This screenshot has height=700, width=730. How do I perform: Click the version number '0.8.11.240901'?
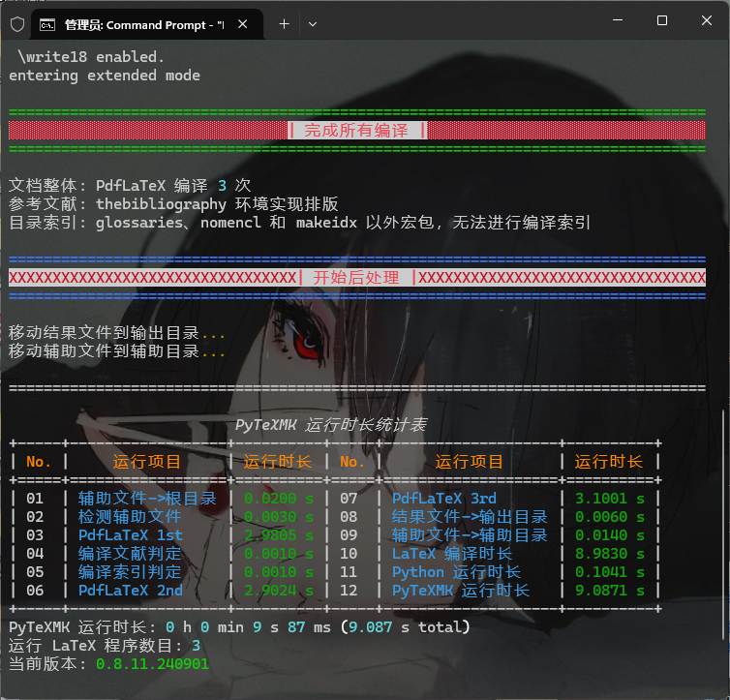[152, 664]
